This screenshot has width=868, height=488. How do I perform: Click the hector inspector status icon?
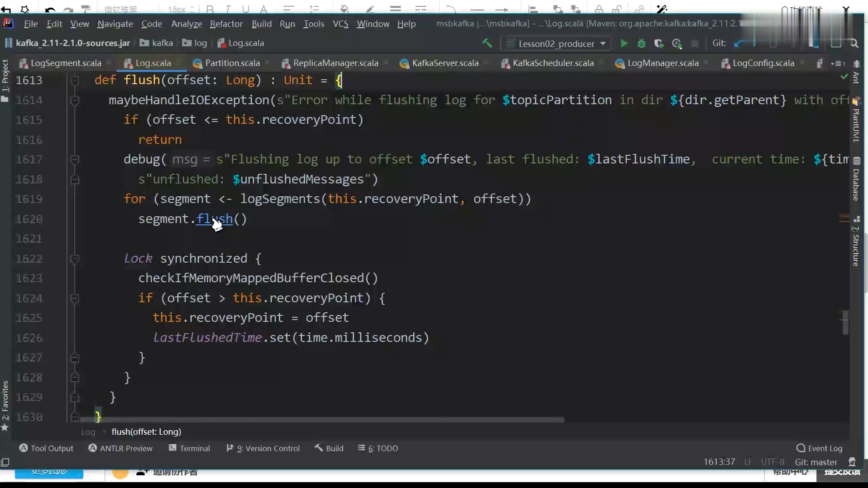[852, 462]
